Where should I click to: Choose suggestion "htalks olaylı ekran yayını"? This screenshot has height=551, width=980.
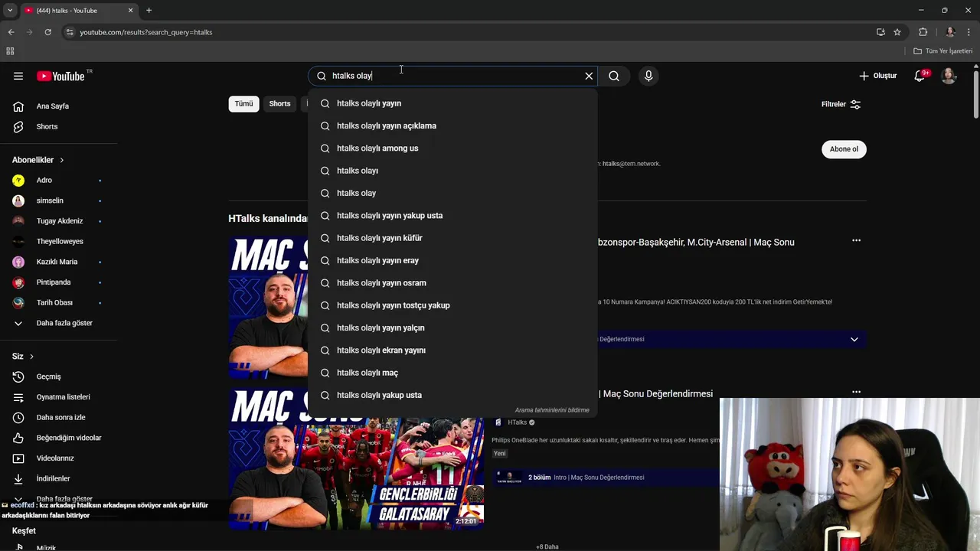(x=452, y=350)
